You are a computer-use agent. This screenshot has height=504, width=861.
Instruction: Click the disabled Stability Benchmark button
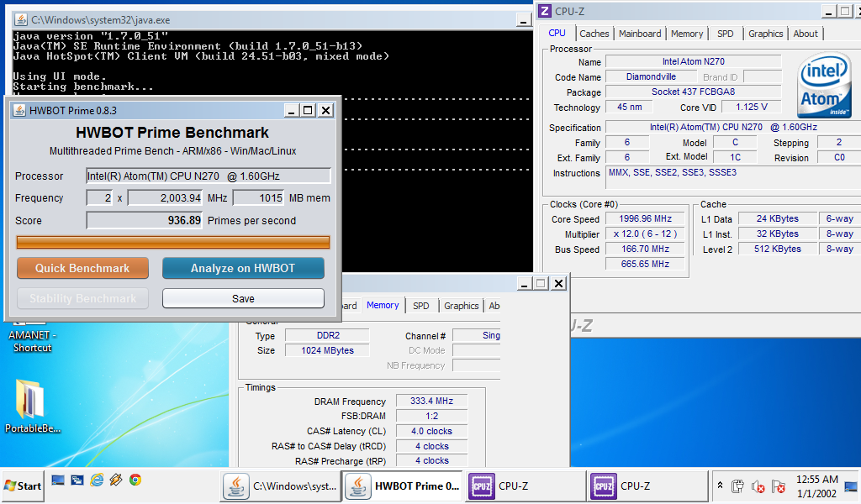[83, 298]
